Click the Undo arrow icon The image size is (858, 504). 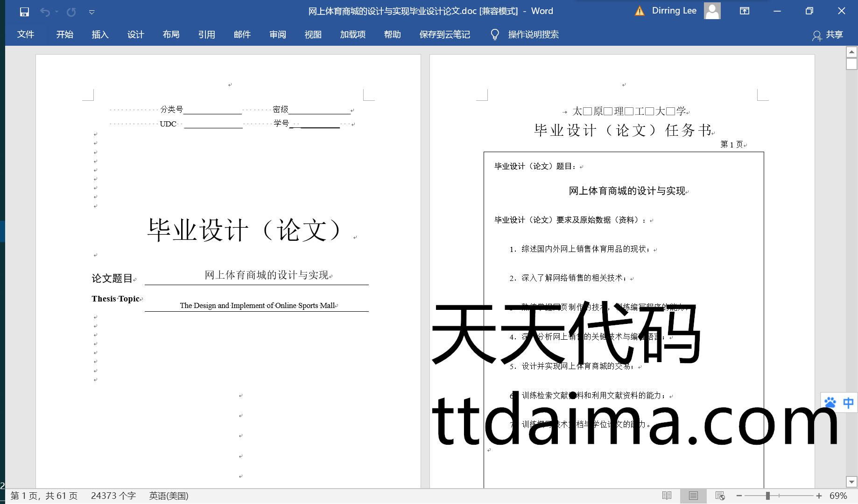click(x=45, y=12)
